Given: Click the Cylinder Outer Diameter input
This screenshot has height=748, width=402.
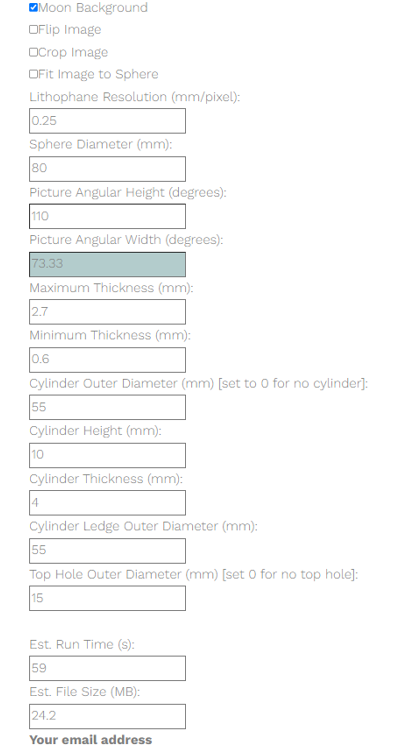Looking at the screenshot, I should [107, 407].
